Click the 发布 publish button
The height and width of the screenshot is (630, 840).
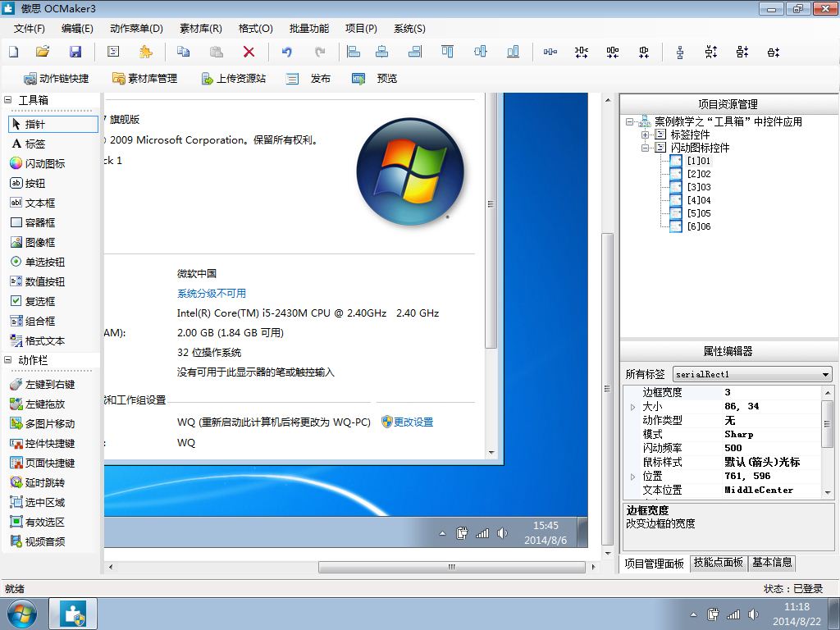point(308,78)
